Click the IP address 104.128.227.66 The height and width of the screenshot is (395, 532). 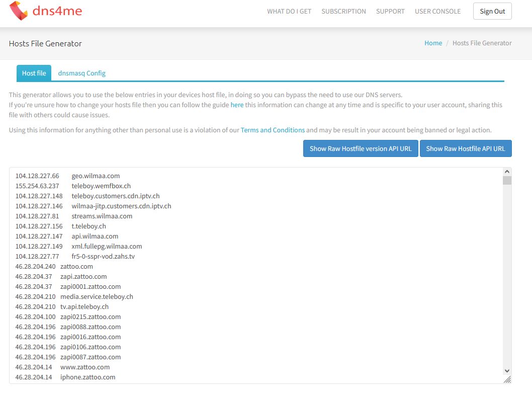37,176
